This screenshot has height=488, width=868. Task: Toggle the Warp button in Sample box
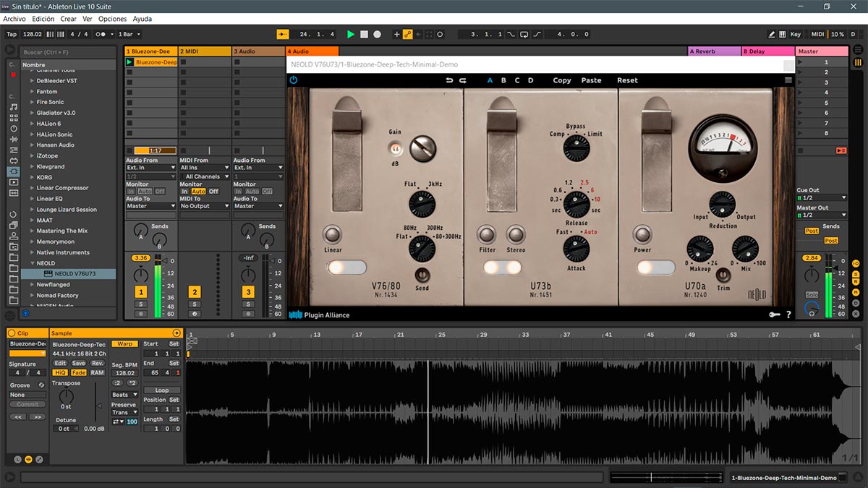(x=124, y=344)
